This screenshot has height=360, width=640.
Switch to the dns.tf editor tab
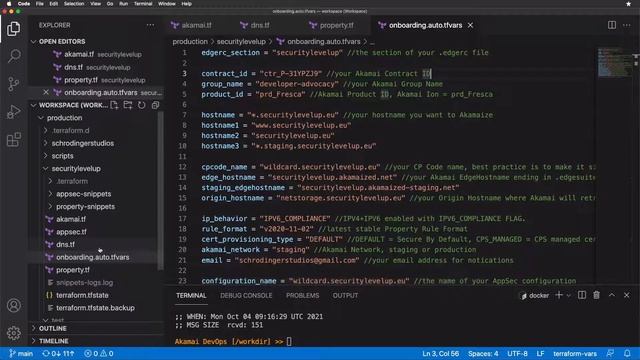[261, 25]
